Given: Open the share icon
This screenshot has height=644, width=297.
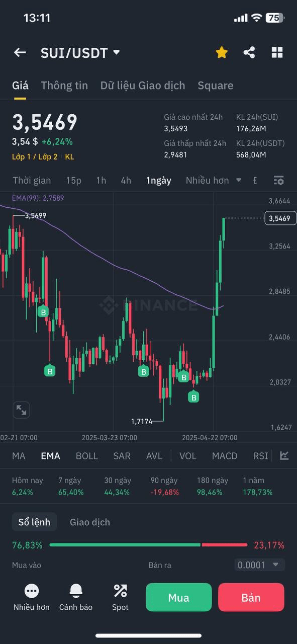Looking at the screenshot, I should coord(249,52).
